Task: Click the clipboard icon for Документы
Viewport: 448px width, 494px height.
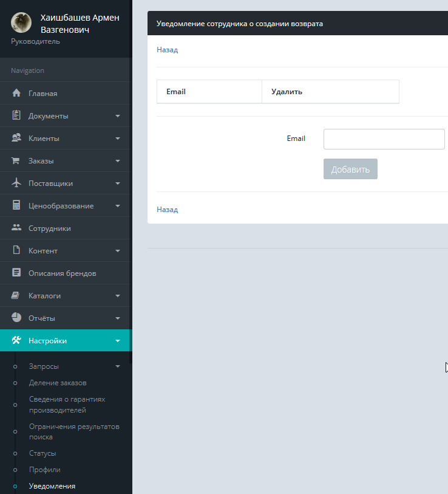Action: [x=16, y=116]
